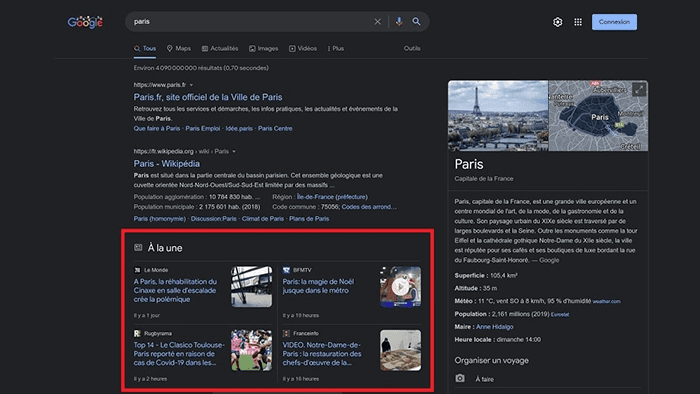Open Franceinfo VIDEO Notre-Dame-de-Paris article
The height and width of the screenshot is (394, 700).
pyautogui.click(x=322, y=354)
